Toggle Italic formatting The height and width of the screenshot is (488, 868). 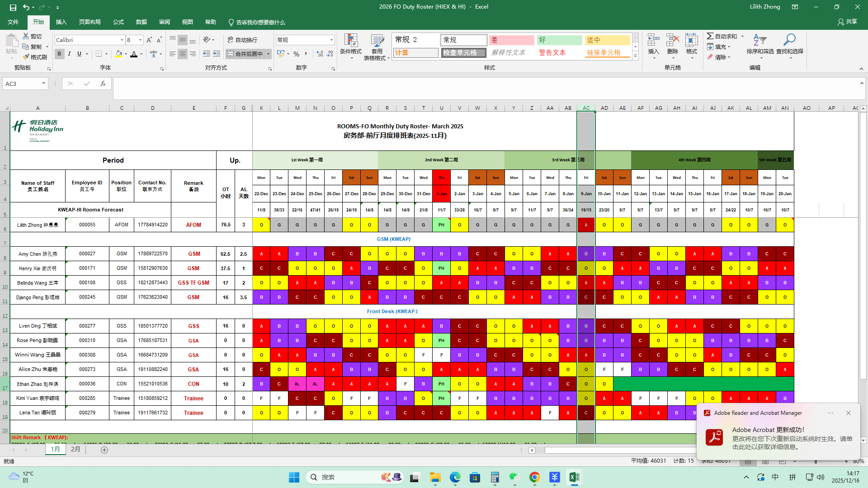[69, 54]
